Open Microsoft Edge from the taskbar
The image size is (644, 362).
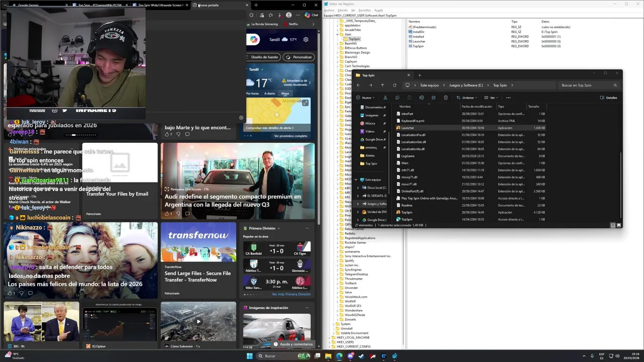339,356
